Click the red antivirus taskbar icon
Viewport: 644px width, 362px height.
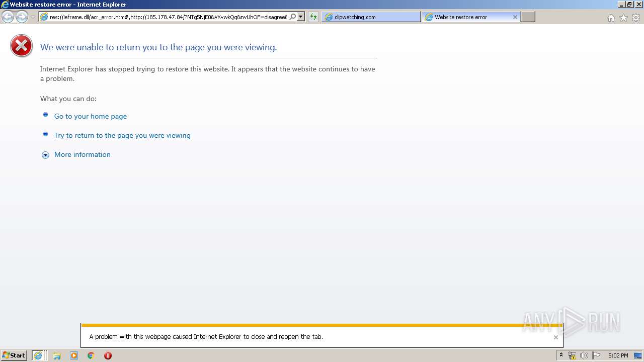coord(108,355)
